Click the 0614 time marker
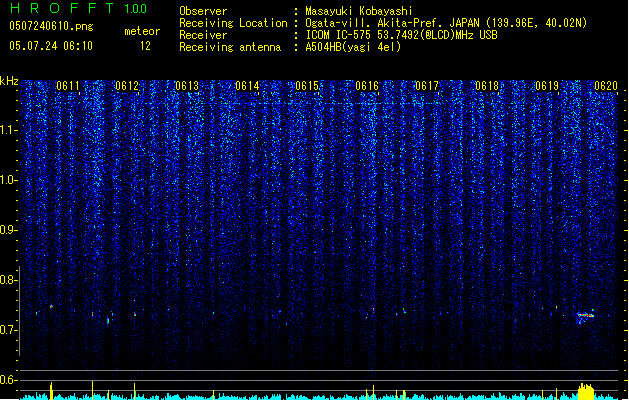 tap(247, 86)
